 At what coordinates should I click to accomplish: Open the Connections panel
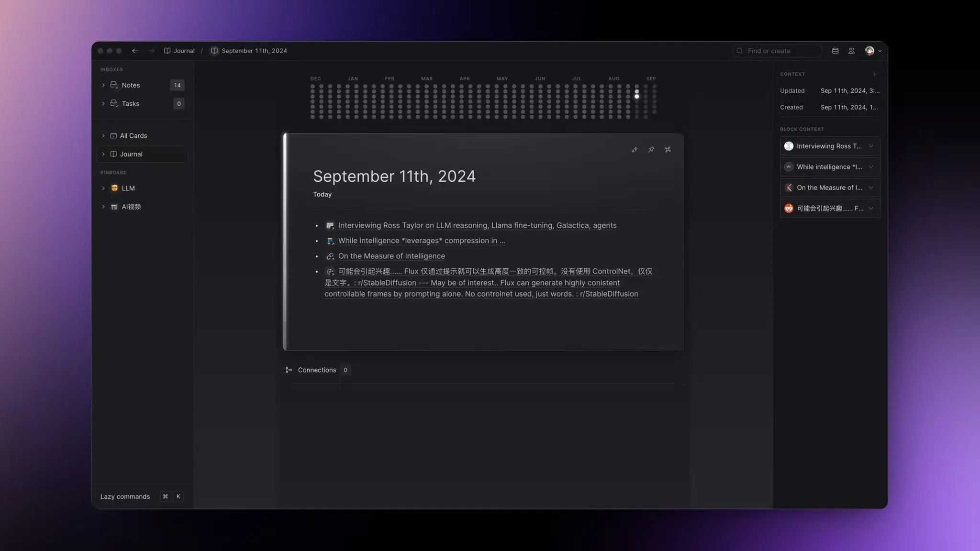[316, 370]
